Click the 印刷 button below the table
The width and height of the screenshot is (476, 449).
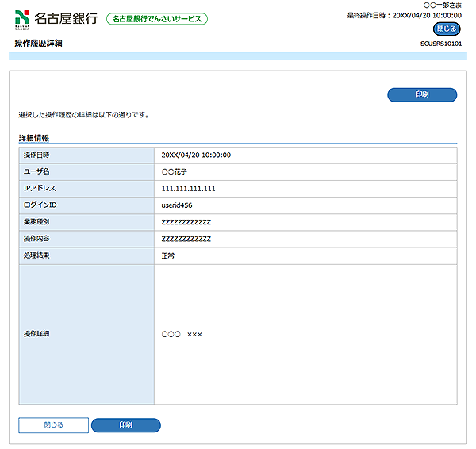coord(126,425)
